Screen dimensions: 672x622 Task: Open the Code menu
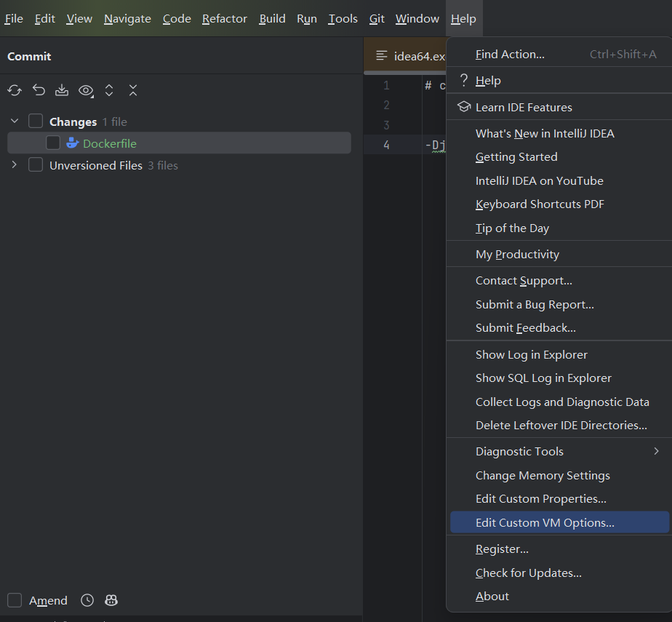pyautogui.click(x=177, y=19)
